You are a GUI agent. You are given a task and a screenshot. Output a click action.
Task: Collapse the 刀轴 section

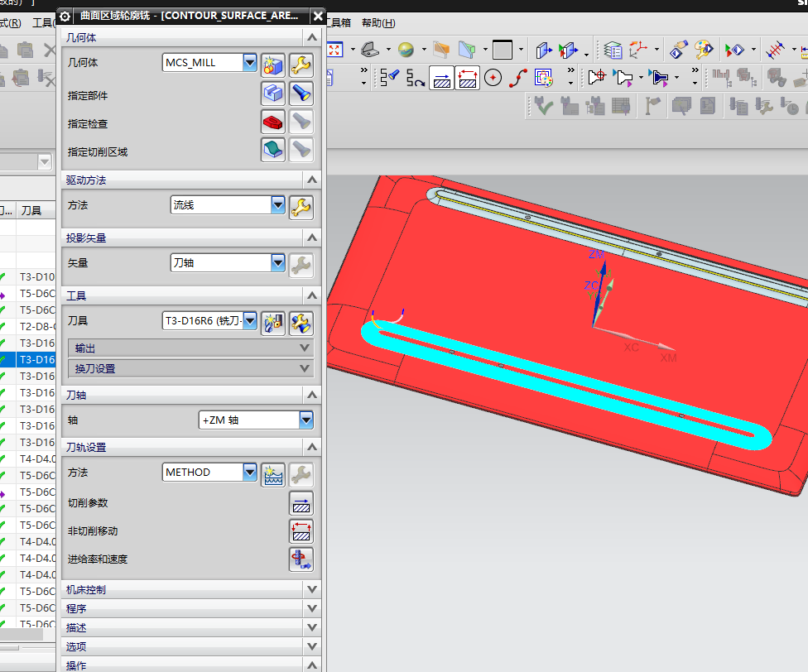(312, 395)
